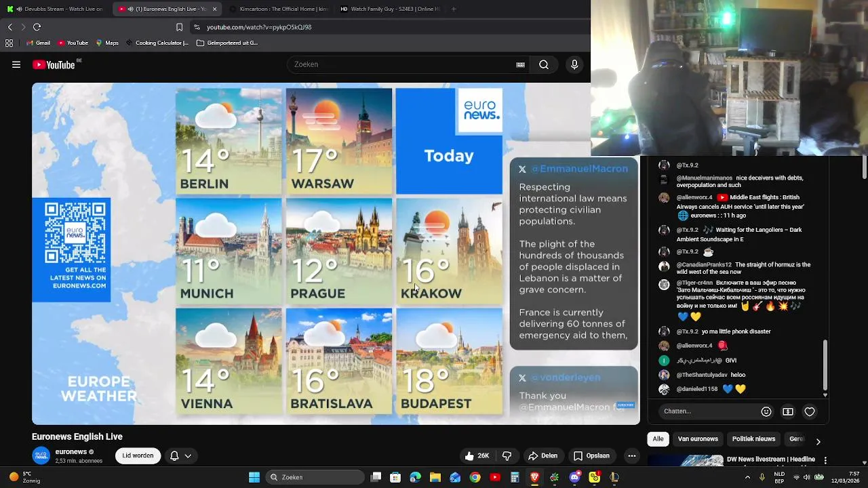Image resolution: width=868 pixels, height=488 pixels.
Task: Open Geïmporteerd uit G... bookmarks folder
Action: (227, 43)
